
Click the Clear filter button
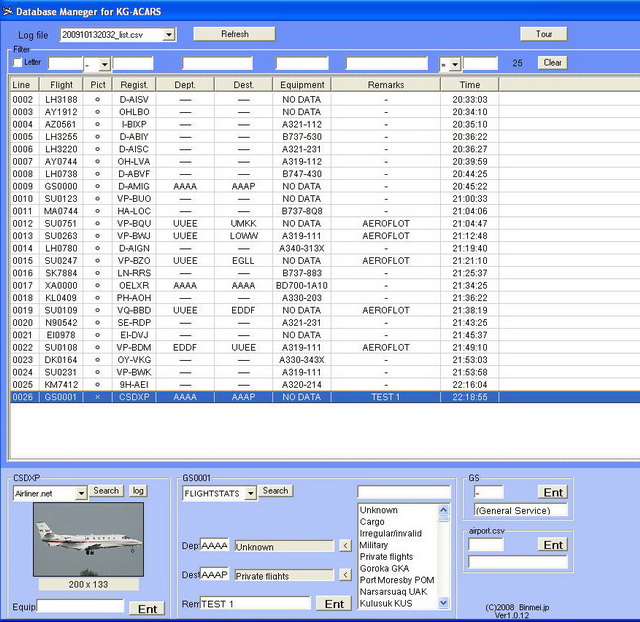552,63
